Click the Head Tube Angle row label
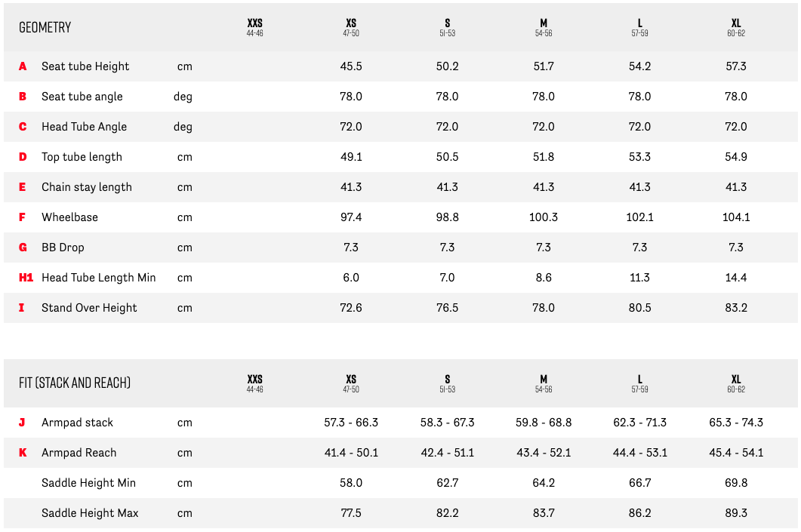 pos(84,127)
